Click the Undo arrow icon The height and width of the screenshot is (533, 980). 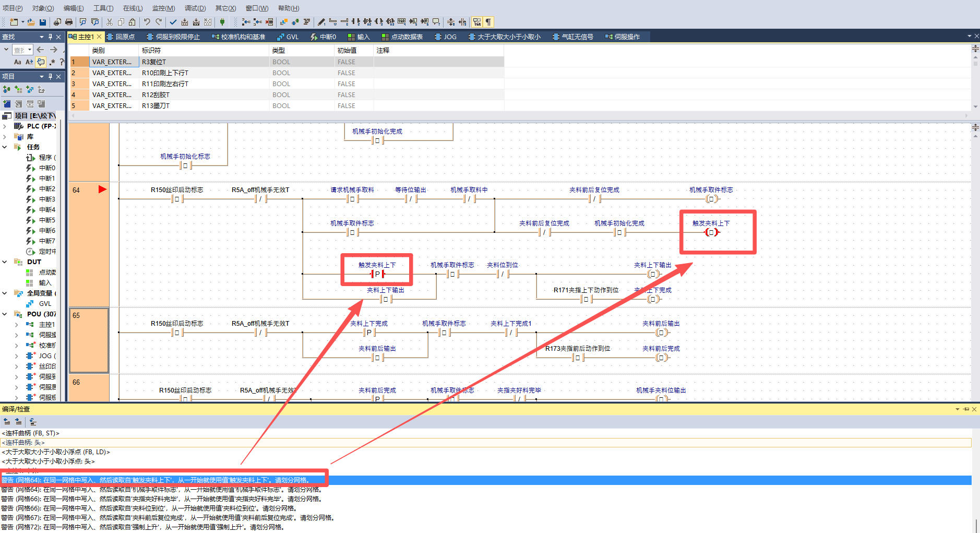tap(147, 22)
